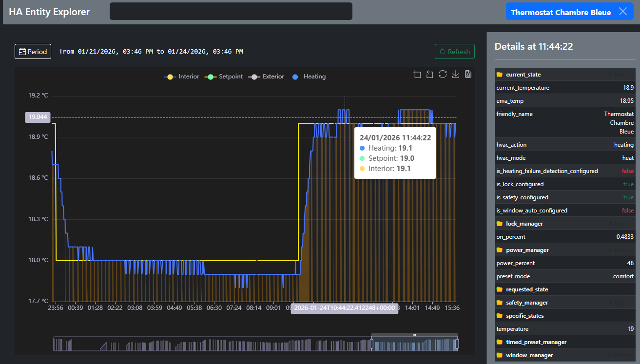This screenshot has height=364, width=640.
Task: Toggle the Heating series in legend
Action: (309, 77)
